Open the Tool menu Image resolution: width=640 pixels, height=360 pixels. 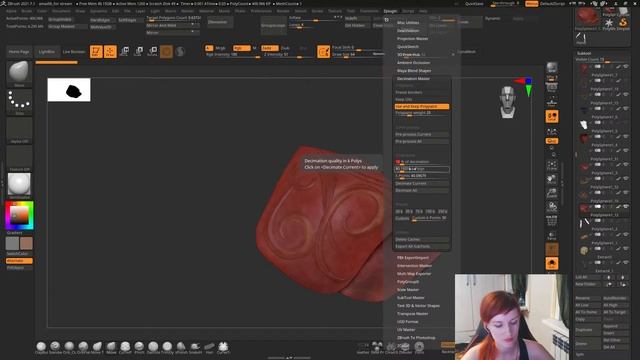pyautogui.click(x=351, y=11)
